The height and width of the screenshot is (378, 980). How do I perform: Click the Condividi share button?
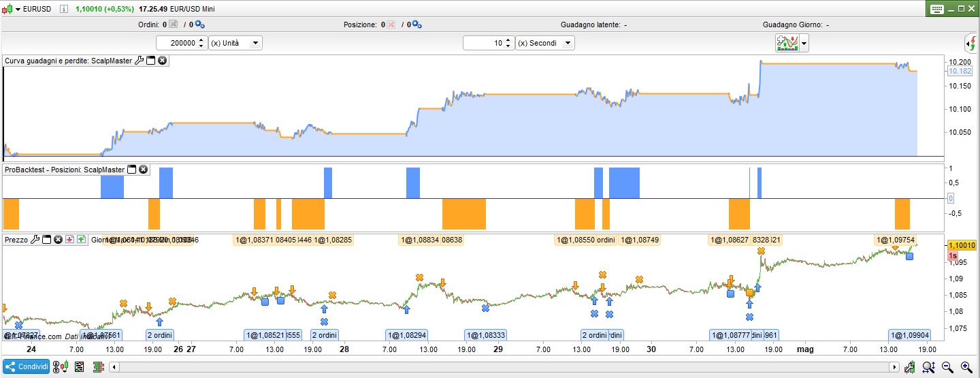click(27, 367)
